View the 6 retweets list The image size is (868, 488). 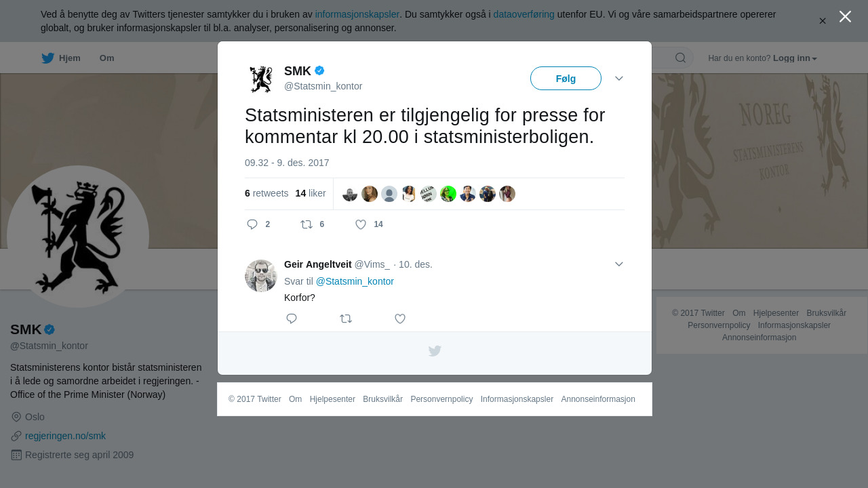pos(267,193)
